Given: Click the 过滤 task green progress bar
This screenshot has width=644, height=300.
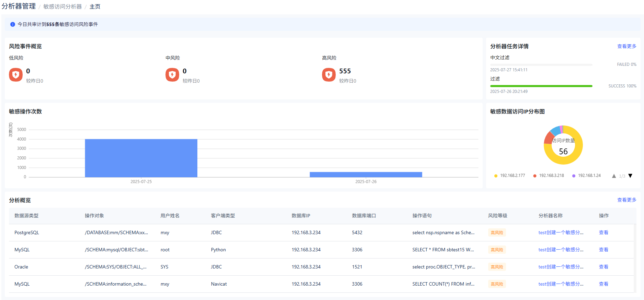Looking at the screenshot, I should [x=541, y=86].
